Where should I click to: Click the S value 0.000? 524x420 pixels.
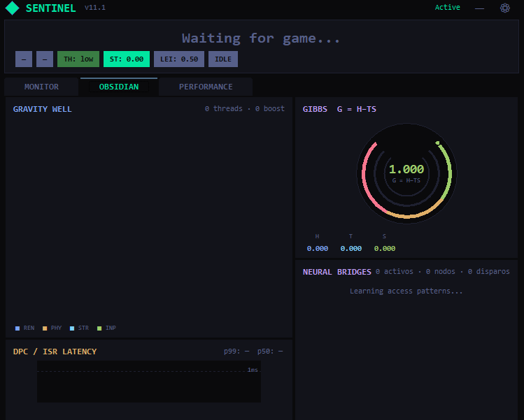coord(384,248)
